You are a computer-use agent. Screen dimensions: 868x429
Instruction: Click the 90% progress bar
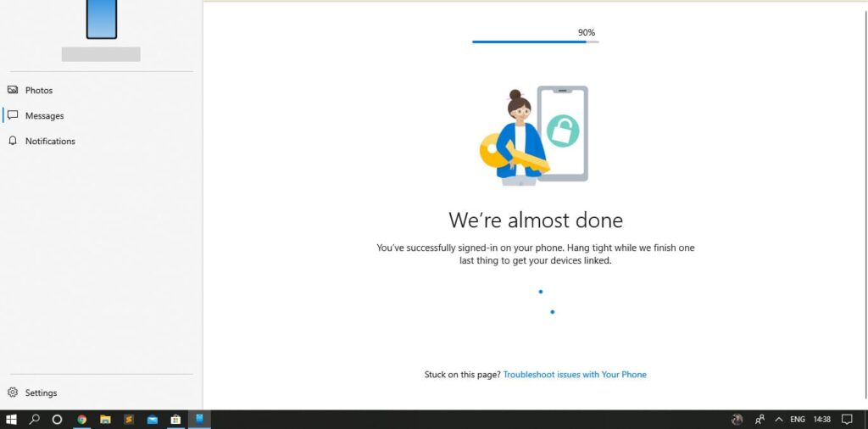point(535,42)
